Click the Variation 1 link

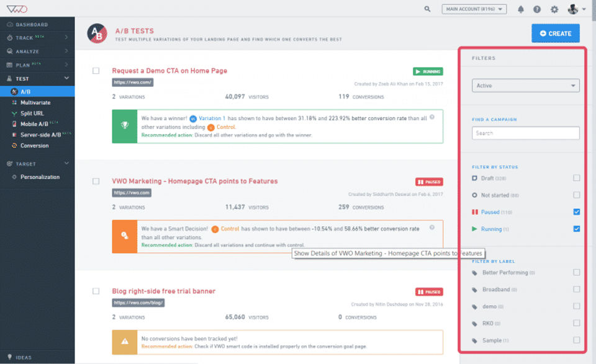[212, 118]
